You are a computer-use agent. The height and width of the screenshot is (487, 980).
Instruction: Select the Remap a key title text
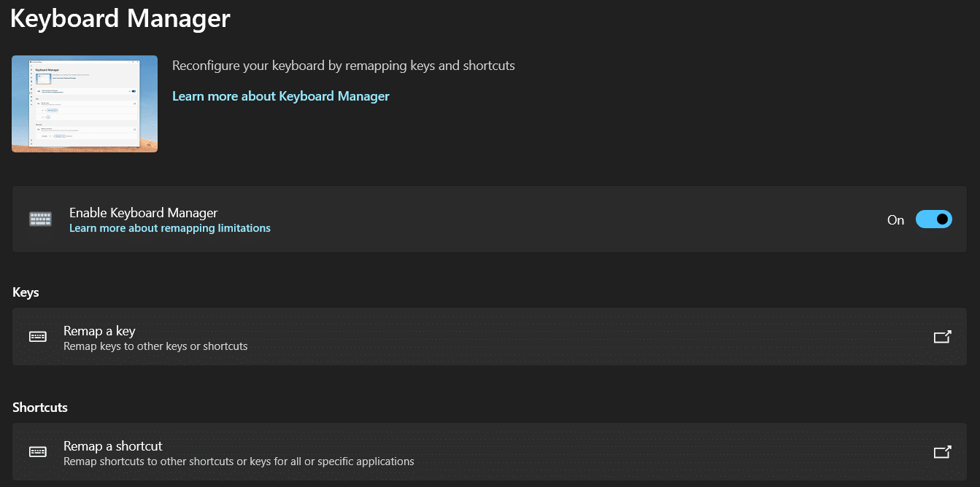(99, 330)
